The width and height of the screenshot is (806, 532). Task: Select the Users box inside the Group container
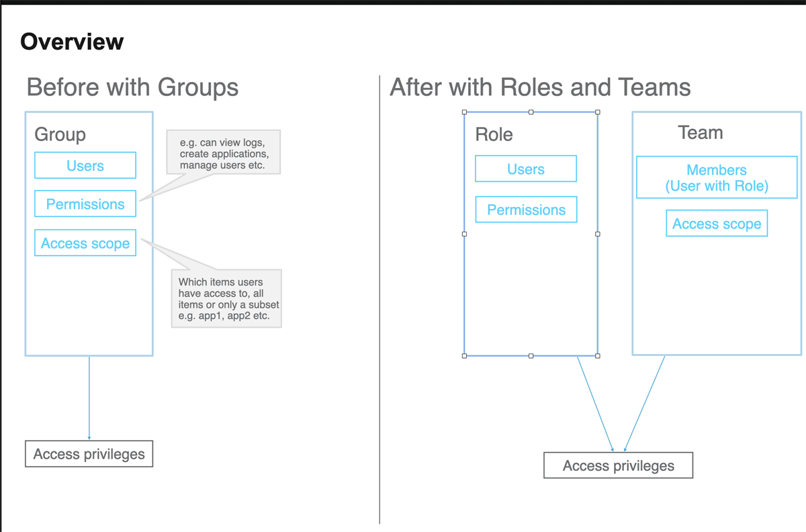[x=85, y=165]
